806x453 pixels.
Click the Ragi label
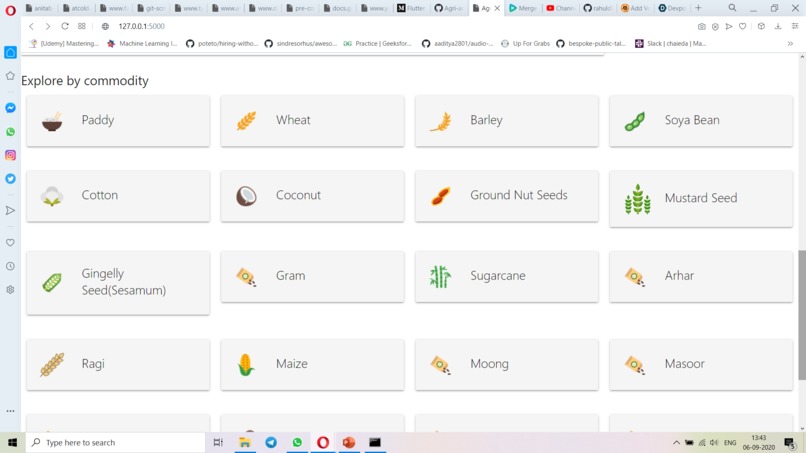tap(93, 364)
